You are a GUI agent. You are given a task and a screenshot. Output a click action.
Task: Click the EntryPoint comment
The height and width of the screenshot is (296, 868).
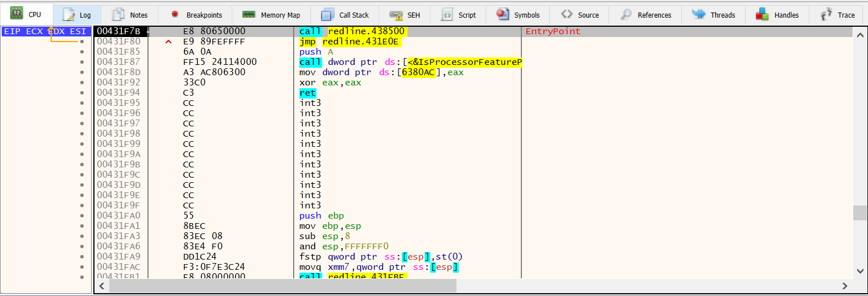click(x=553, y=31)
